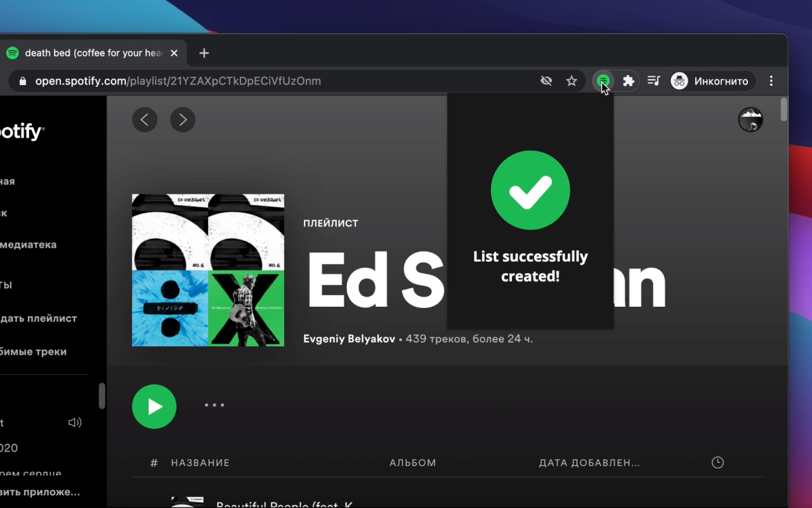This screenshot has height=508, width=812.
Task: Click the sidebar playlists scrollbar thumb
Action: 101,396
